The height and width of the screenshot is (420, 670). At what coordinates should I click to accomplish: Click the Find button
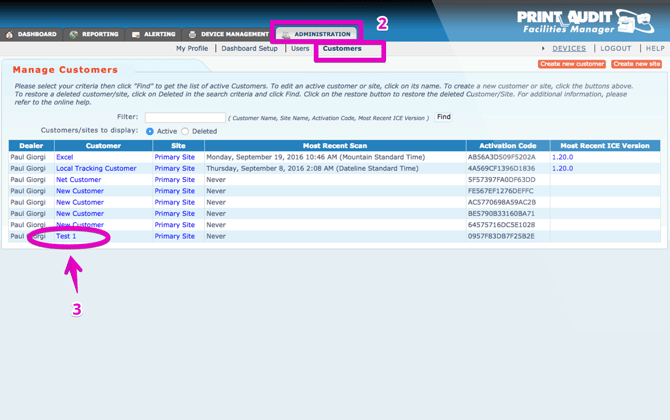[x=444, y=117]
